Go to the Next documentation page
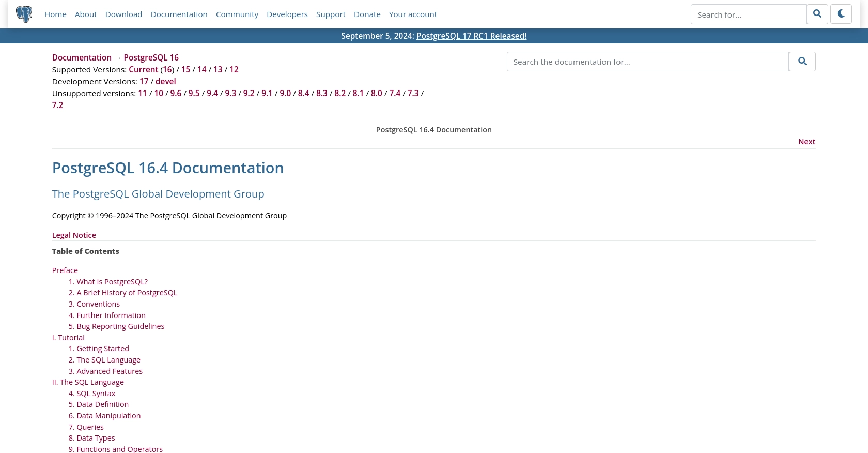 click(x=807, y=142)
